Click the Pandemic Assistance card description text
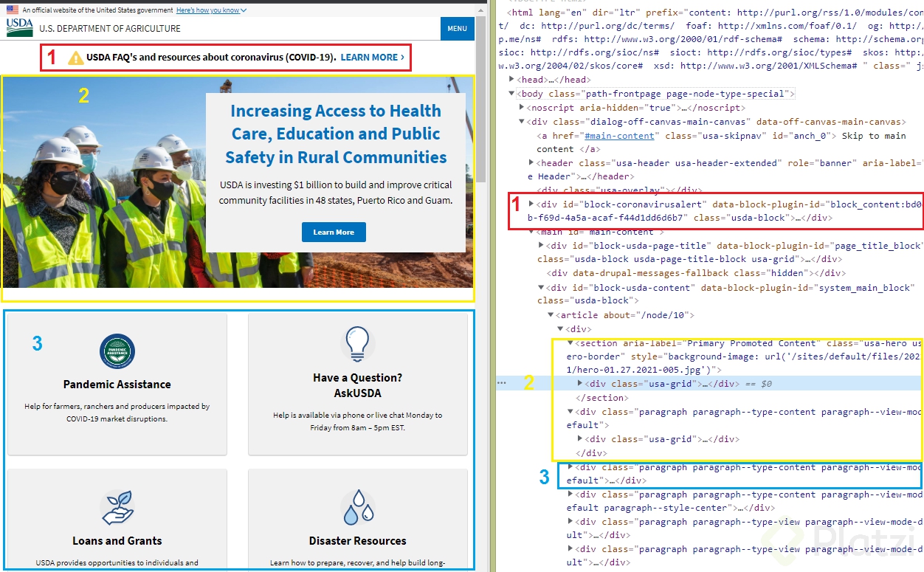The image size is (924, 572). pos(117,413)
